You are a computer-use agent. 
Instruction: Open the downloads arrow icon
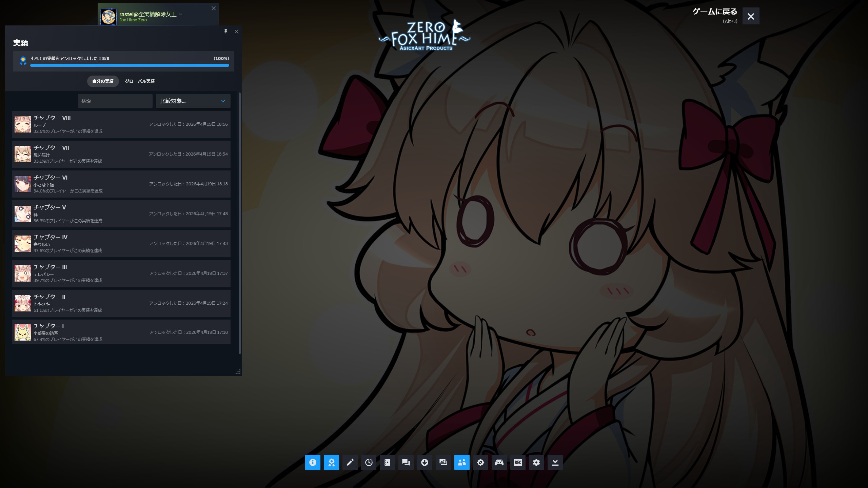tap(425, 462)
